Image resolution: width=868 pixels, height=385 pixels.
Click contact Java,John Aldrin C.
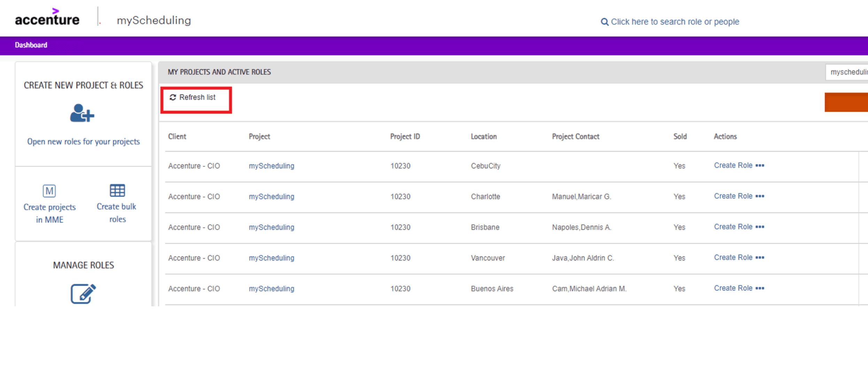[x=583, y=258]
